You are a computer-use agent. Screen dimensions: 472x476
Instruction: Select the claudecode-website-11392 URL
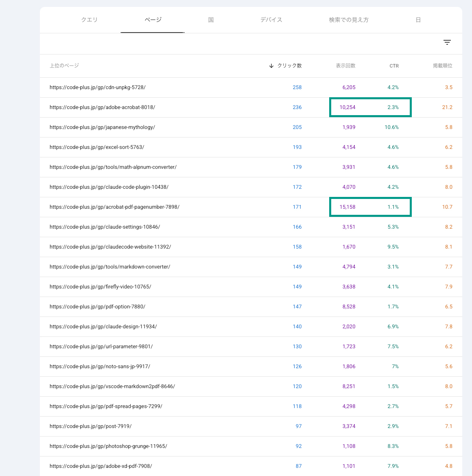110,247
